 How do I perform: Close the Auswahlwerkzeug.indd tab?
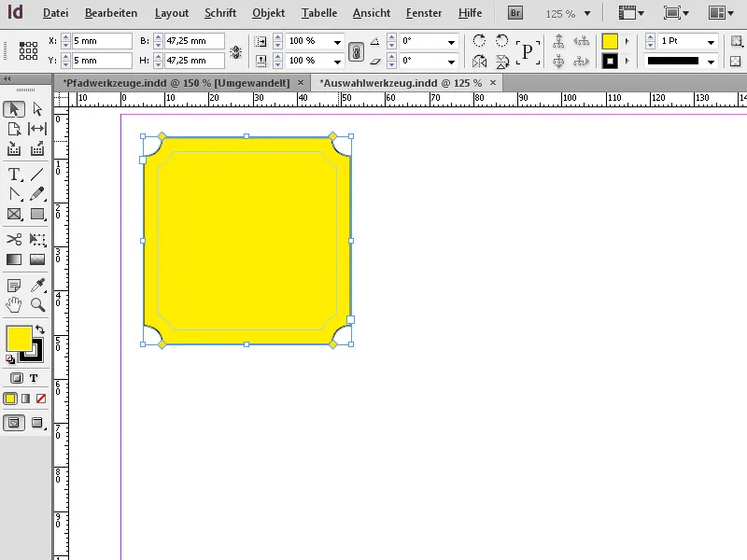tap(493, 82)
